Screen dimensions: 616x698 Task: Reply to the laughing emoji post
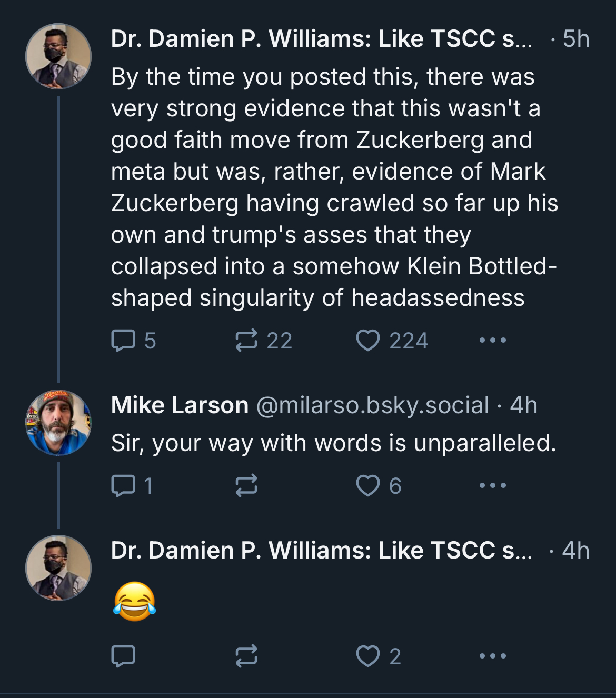point(123,656)
